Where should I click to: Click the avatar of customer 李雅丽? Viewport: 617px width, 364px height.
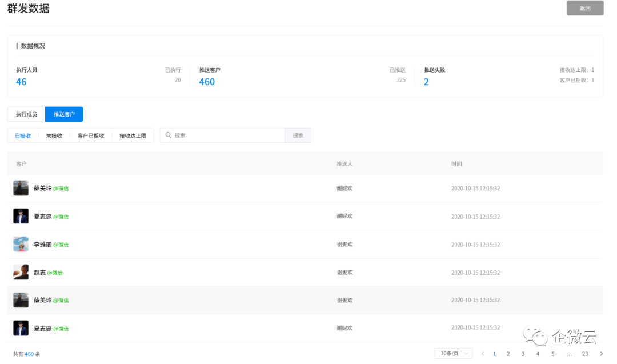[x=21, y=244]
